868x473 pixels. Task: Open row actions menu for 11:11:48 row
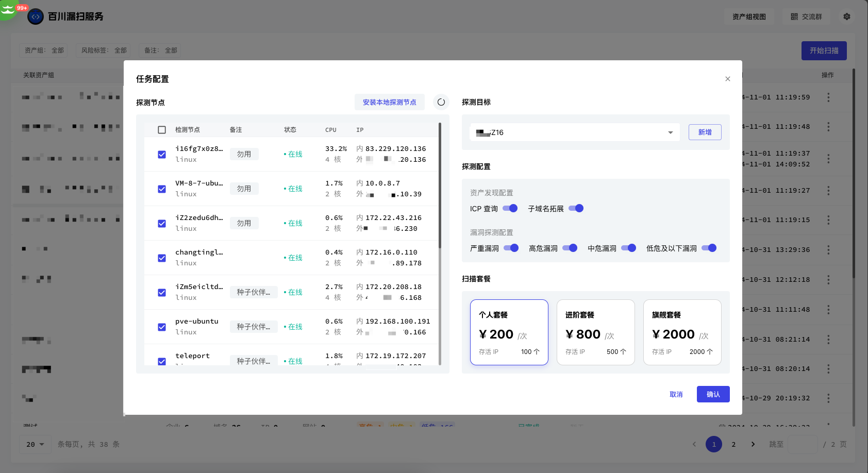828,309
